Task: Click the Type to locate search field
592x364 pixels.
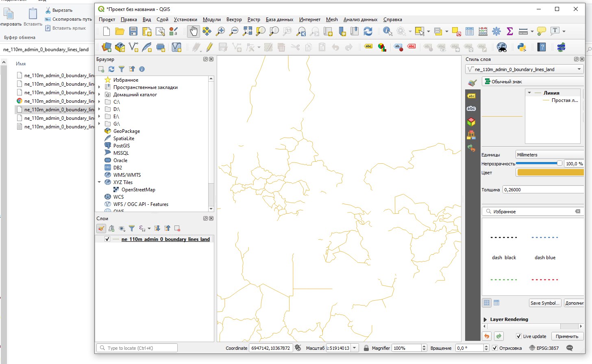Action: point(137,348)
